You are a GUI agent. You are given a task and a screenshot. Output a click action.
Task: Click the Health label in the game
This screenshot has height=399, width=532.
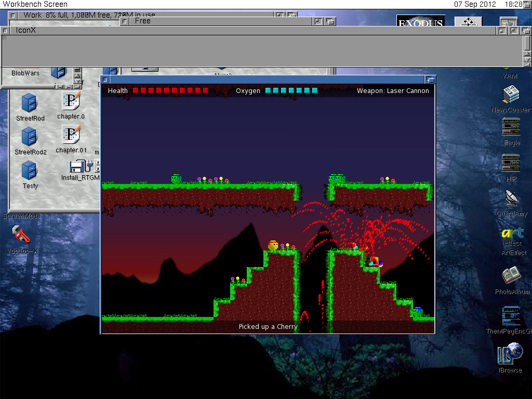pyautogui.click(x=118, y=90)
